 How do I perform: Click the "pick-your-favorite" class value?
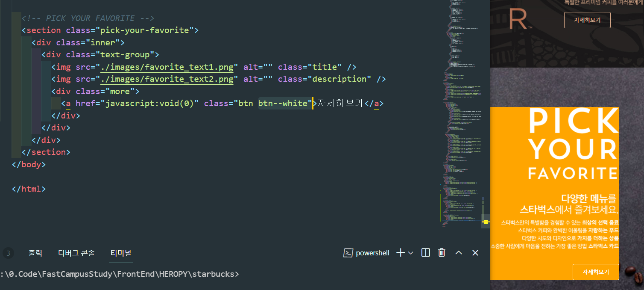[x=147, y=30]
